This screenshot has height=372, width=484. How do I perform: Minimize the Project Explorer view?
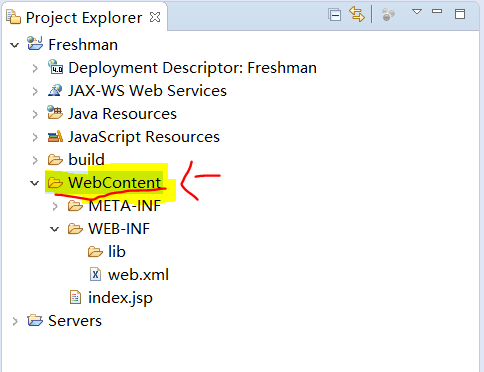point(437,11)
